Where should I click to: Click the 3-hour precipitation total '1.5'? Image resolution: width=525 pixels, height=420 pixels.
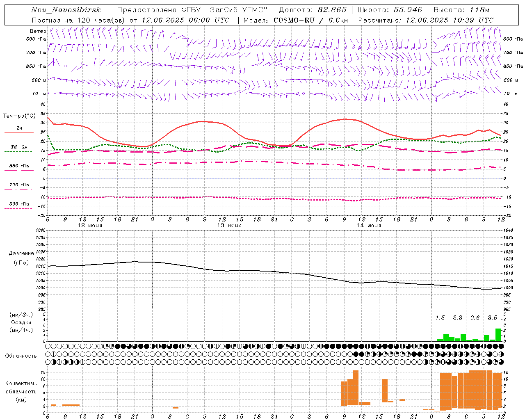pyautogui.click(x=440, y=318)
